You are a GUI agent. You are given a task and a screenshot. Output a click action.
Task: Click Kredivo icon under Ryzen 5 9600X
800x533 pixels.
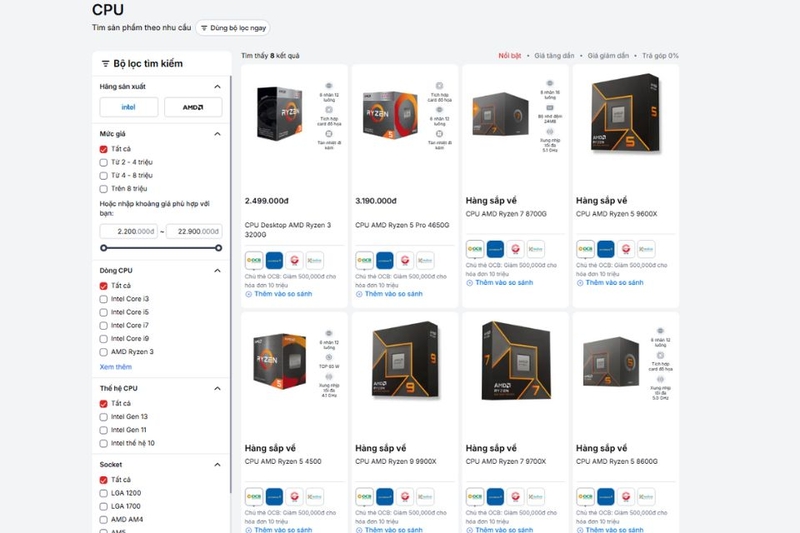coord(646,249)
